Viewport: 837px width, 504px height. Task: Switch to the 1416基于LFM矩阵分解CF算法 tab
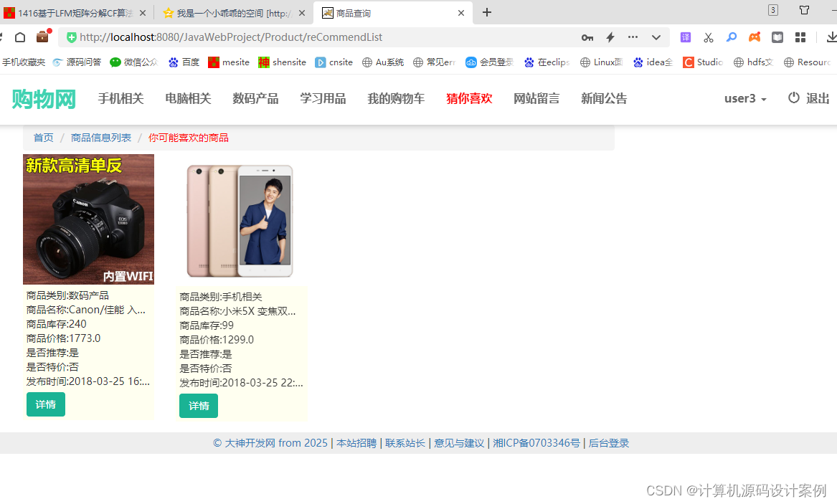coord(76,13)
